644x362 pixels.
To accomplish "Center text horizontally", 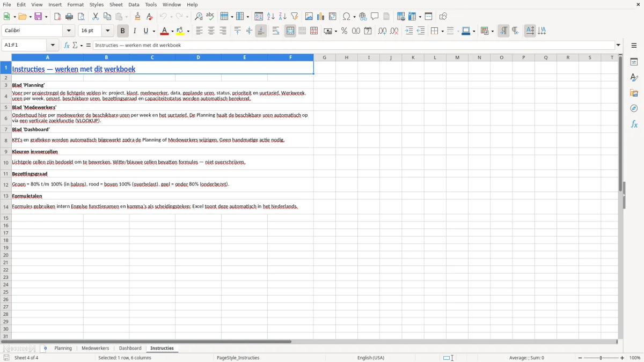I will tap(211, 31).
